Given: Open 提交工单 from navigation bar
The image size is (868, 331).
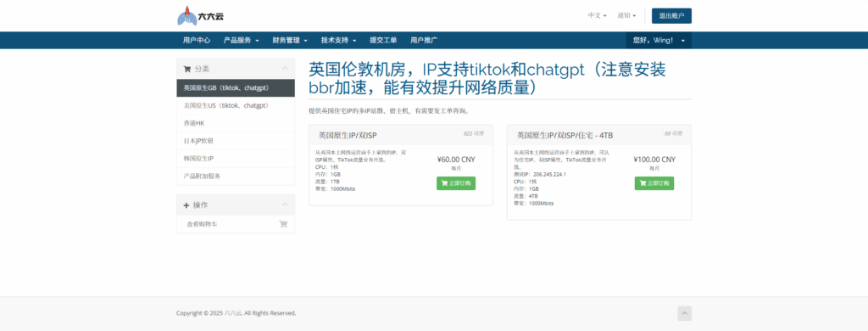Looking at the screenshot, I should (x=383, y=41).
